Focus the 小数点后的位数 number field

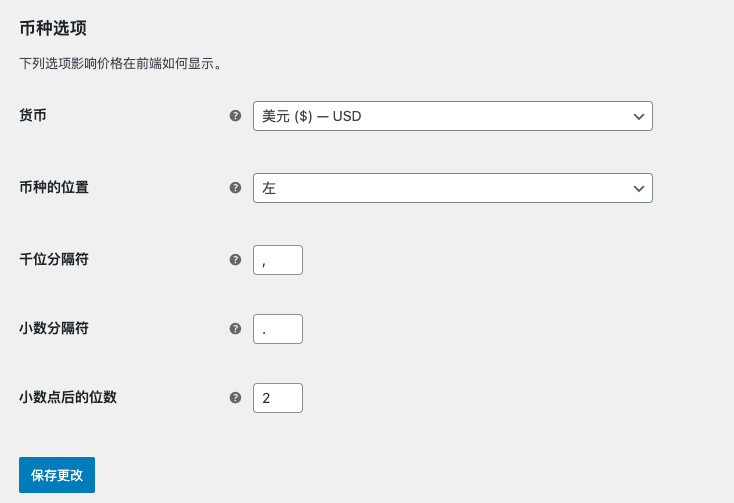[278, 398]
